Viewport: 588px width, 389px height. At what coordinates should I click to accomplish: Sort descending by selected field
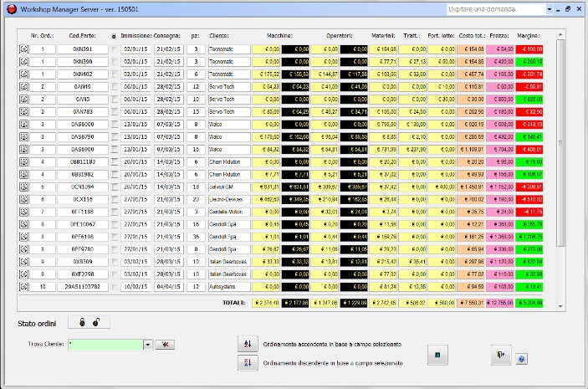pyautogui.click(x=248, y=363)
